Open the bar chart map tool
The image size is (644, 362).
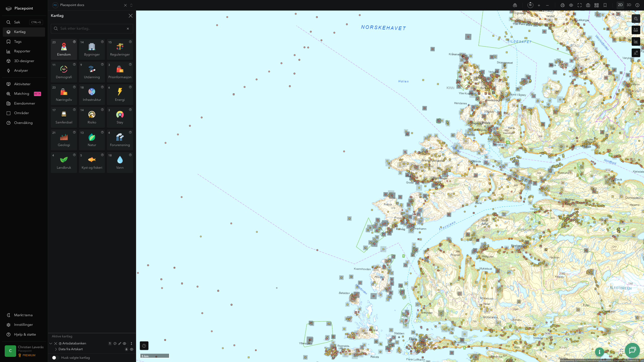pyautogui.click(x=636, y=41)
